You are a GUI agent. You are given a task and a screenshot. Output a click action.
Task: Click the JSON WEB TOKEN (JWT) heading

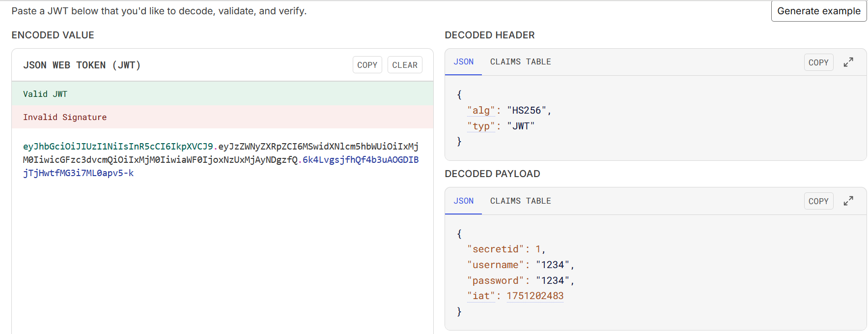(x=82, y=65)
